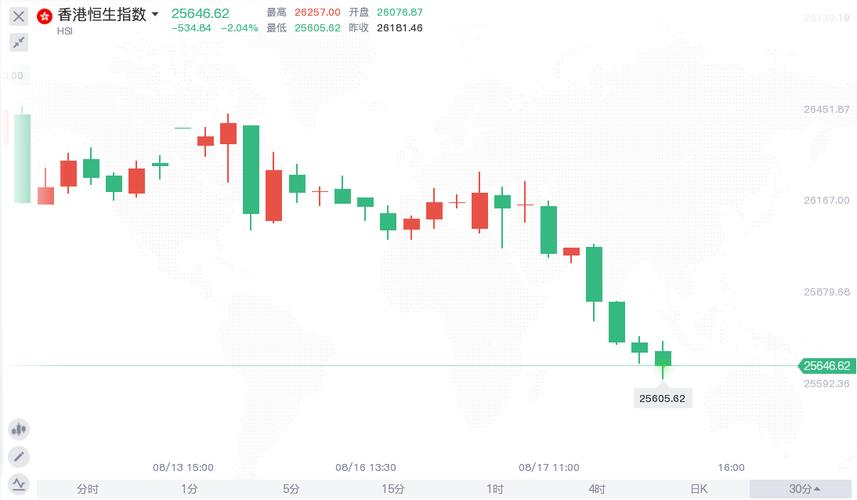
Task: Select the 5分 timeframe tab
Action: click(x=291, y=489)
